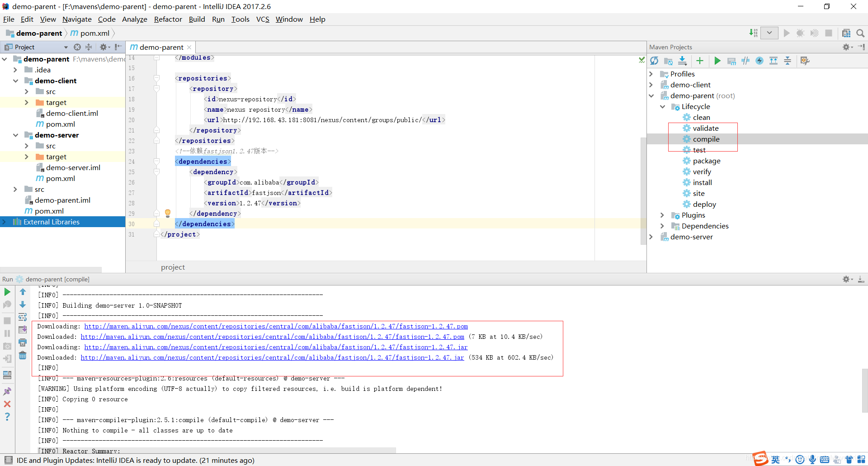
Task: Expand Plugins node in Maven panel
Action: point(662,215)
